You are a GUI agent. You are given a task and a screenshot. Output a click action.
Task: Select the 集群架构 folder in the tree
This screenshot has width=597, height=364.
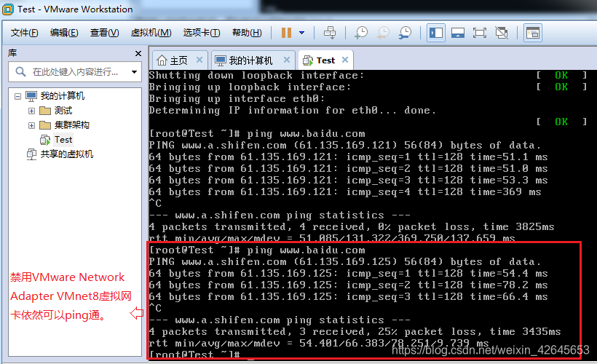(x=71, y=125)
